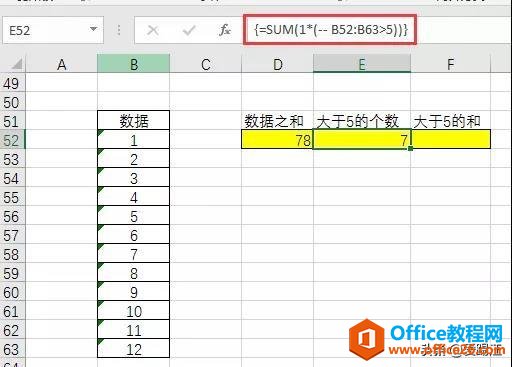
Task: Click the formula bar resize dots handle
Action: tap(119, 30)
